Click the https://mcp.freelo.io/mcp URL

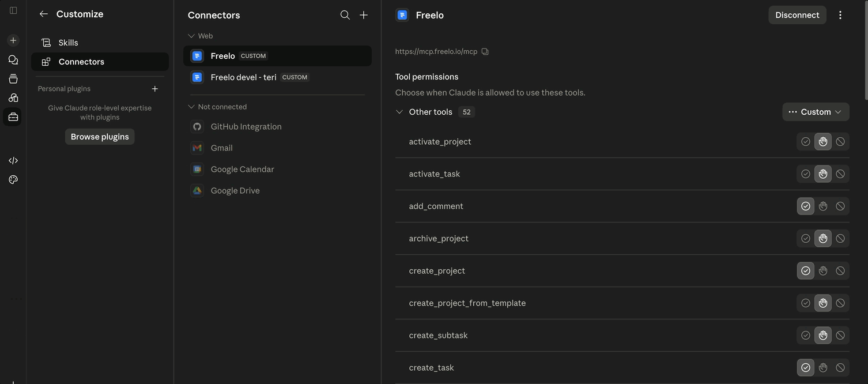(436, 51)
